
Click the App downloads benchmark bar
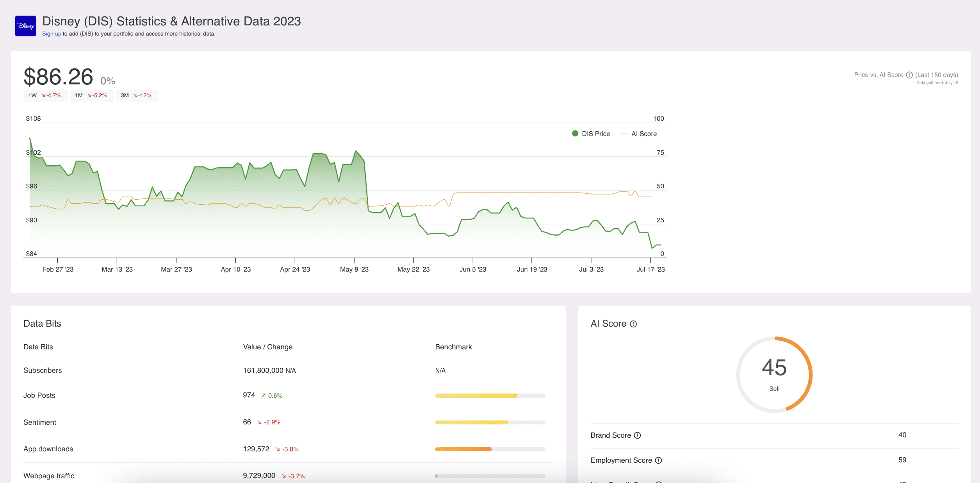(x=490, y=449)
